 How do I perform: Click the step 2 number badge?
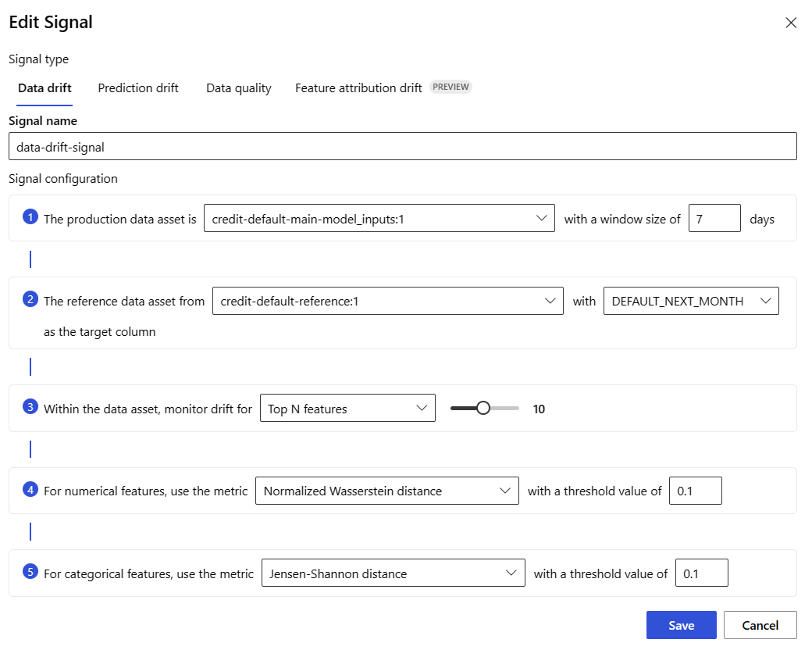click(30, 300)
